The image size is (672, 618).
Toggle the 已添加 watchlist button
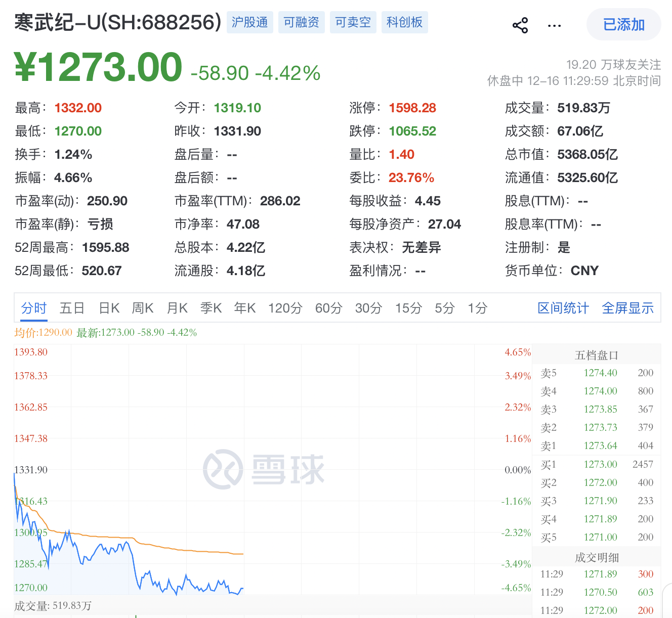pyautogui.click(x=623, y=25)
